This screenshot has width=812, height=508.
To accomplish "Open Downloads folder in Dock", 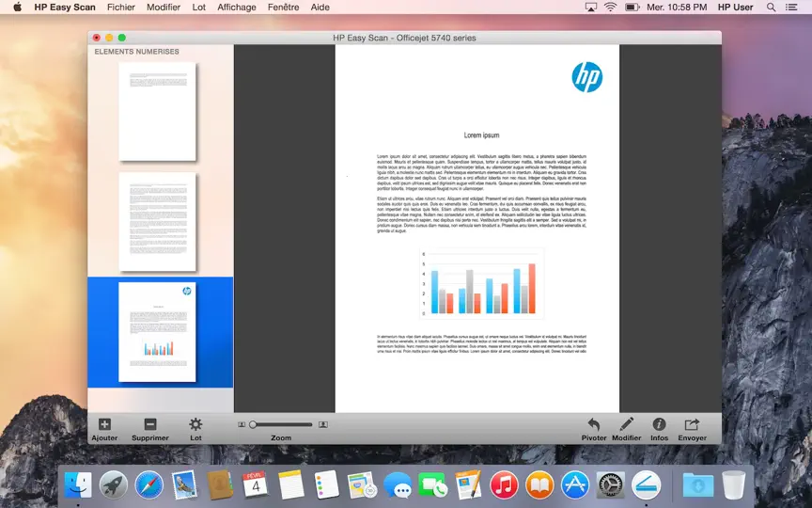I will coord(697,485).
